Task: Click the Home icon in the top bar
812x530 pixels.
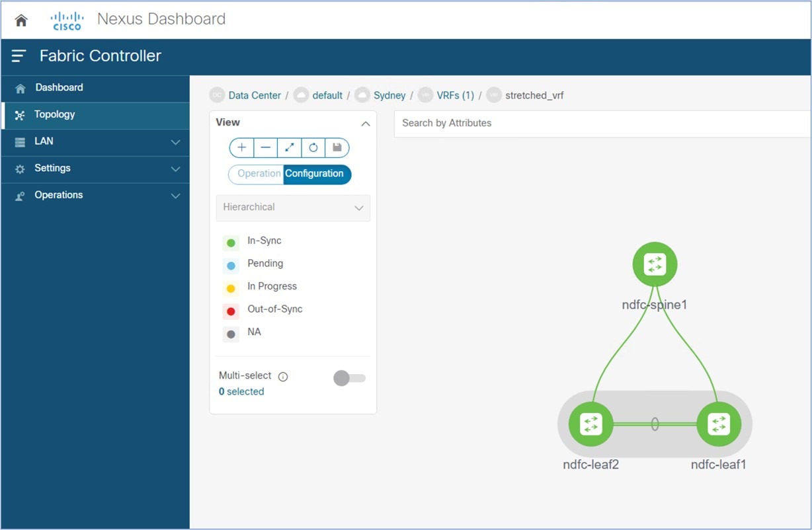Action: coord(21,20)
